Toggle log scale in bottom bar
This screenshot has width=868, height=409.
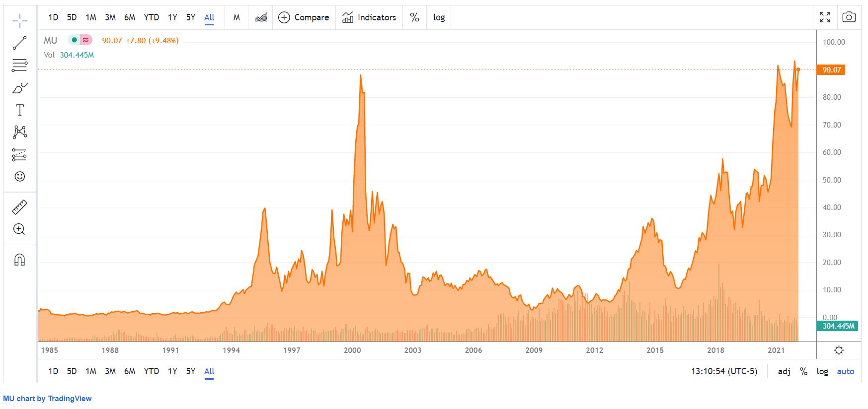pos(822,371)
